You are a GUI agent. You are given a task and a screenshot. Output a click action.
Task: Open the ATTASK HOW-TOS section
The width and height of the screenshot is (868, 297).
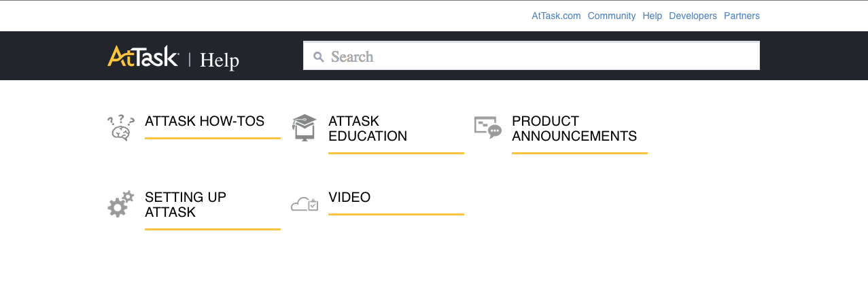coord(205,122)
